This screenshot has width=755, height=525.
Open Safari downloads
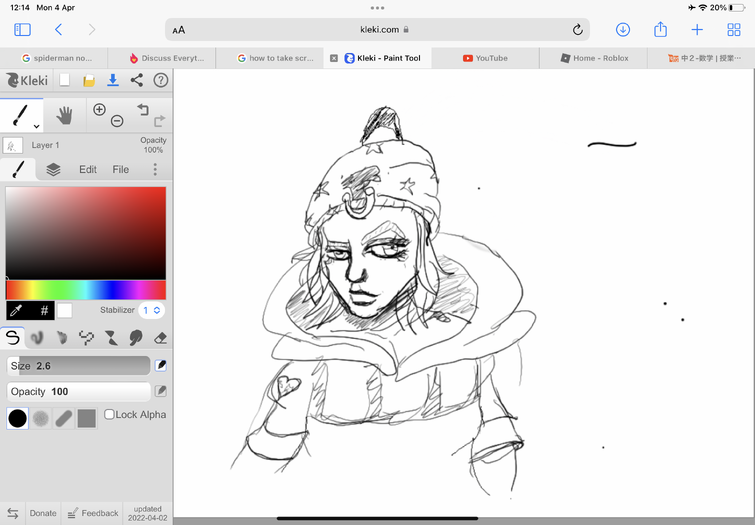coord(623,30)
